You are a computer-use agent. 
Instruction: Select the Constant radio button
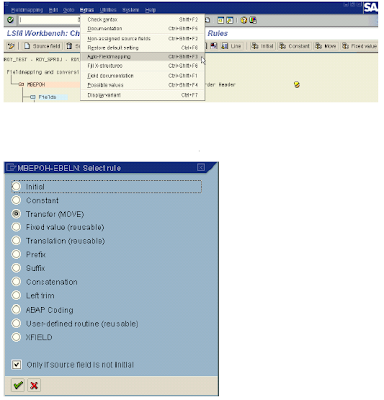(x=16, y=200)
